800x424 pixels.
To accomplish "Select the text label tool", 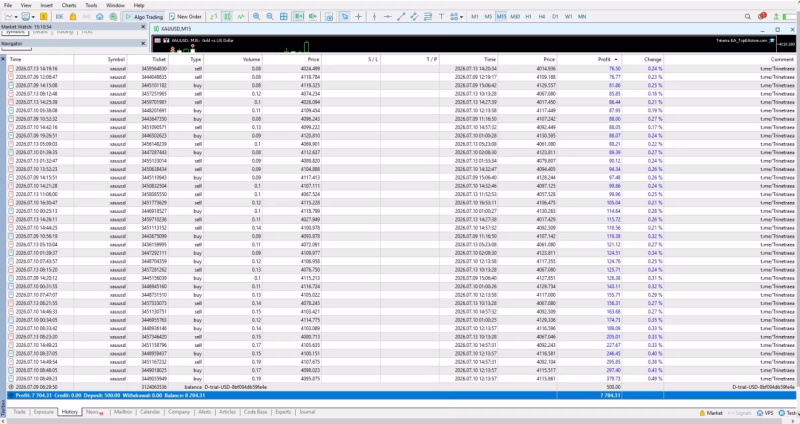I will tap(441, 16).
